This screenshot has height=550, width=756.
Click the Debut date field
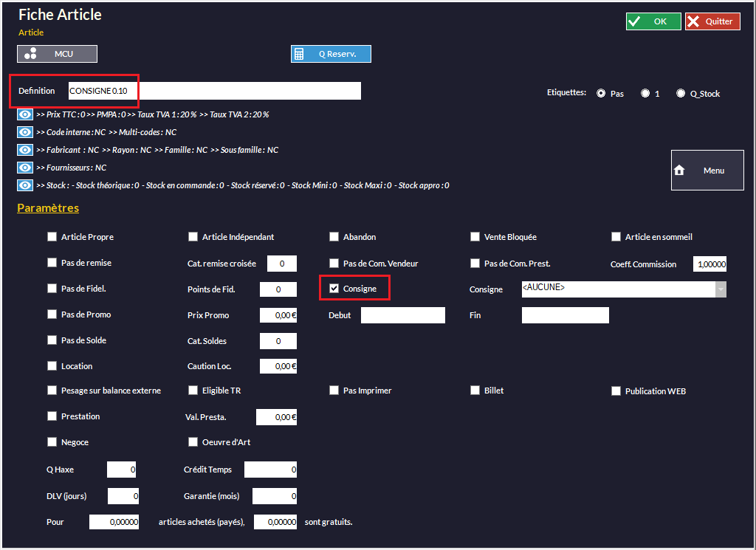click(x=402, y=315)
